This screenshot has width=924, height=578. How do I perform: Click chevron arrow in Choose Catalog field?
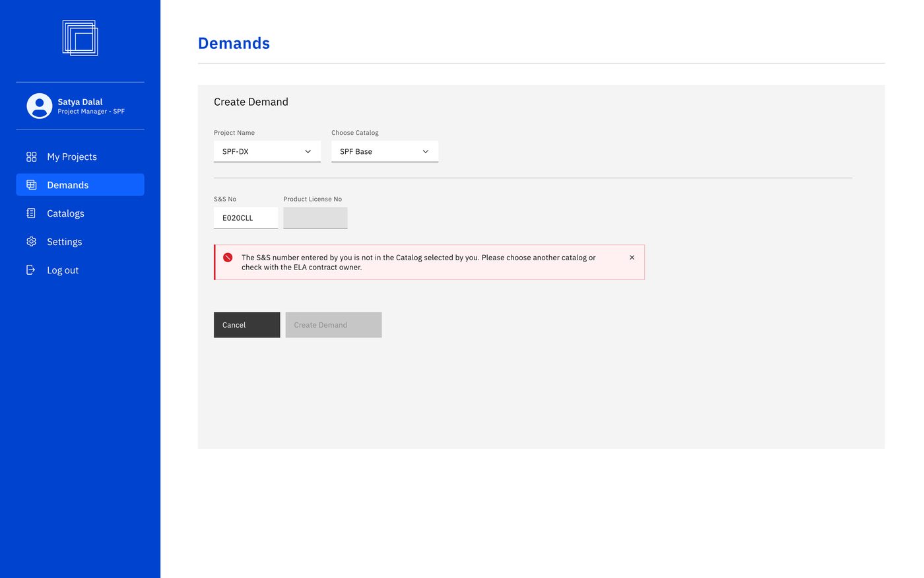pos(426,152)
